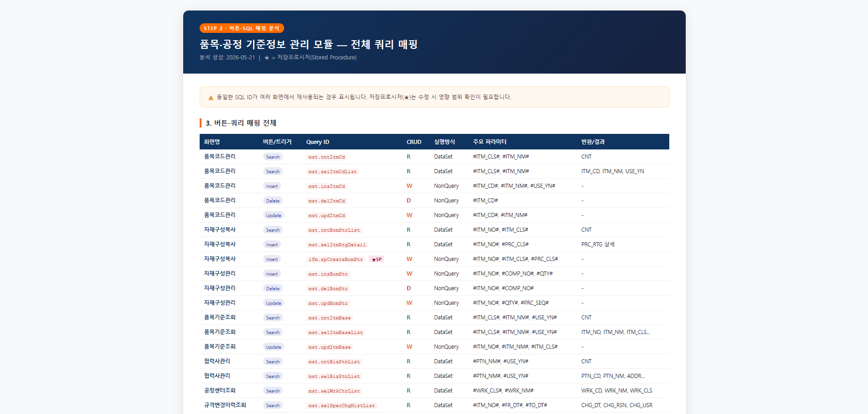The width and height of the screenshot is (868, 414).
Task: Click the Update badge in the mst.updBomStr row
Action: [x=274, y=303]
